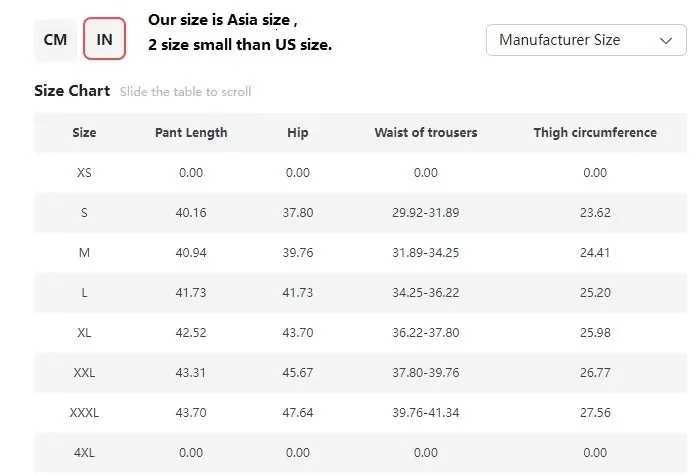The width and height of the screenshot is (695, 475).
Task: Click the Size column header
Action: (84, 133)
